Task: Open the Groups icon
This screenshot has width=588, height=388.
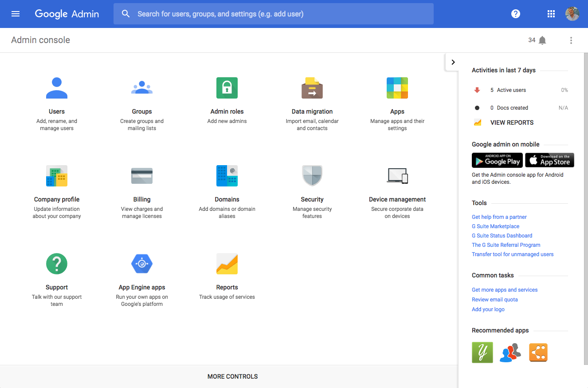Action: 142,88
